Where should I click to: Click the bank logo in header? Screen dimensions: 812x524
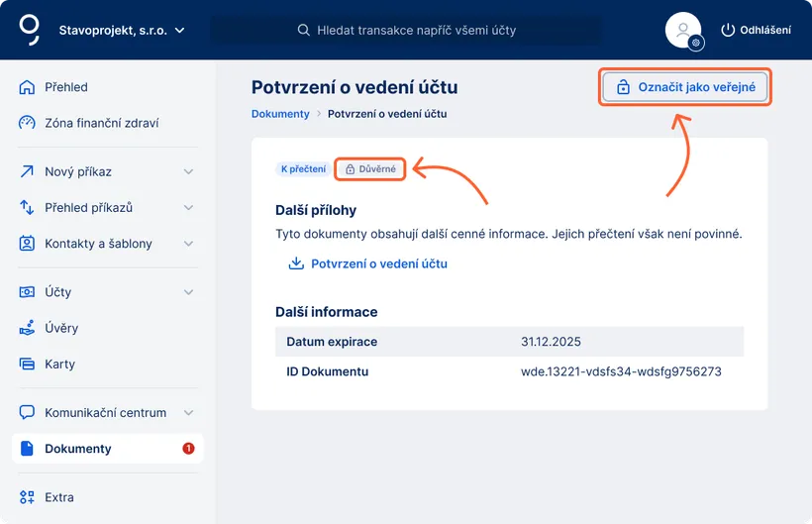pyautogui.click(x=29, y=30)
